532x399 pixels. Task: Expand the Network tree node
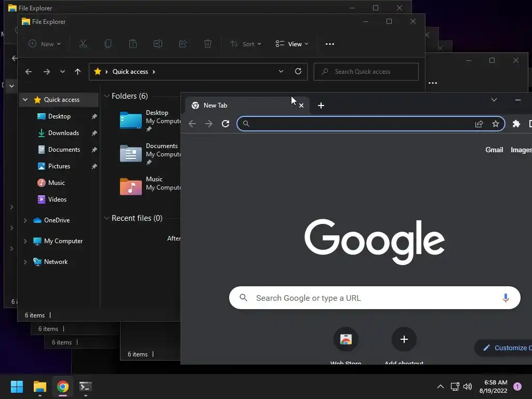pos(25,262)
